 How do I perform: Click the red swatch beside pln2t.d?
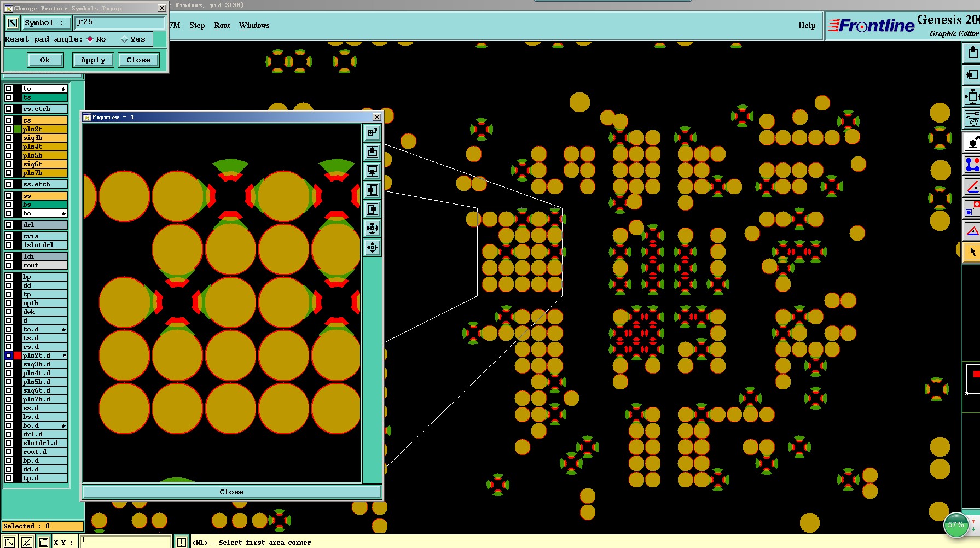(18, 355)
